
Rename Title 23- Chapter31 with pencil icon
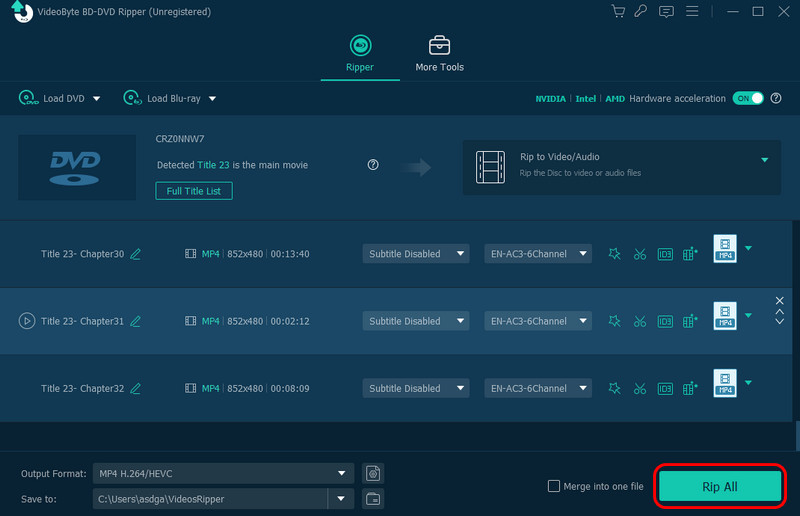point(136,321)
